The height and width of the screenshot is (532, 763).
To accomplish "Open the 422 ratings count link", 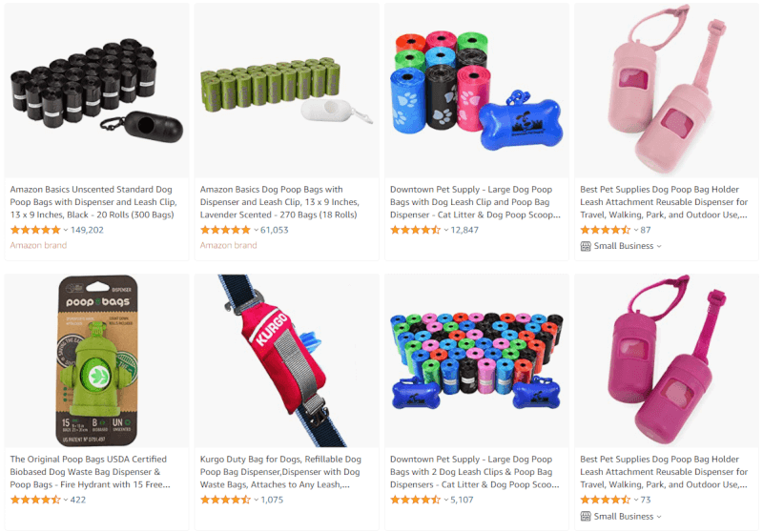I will point(78,500).
